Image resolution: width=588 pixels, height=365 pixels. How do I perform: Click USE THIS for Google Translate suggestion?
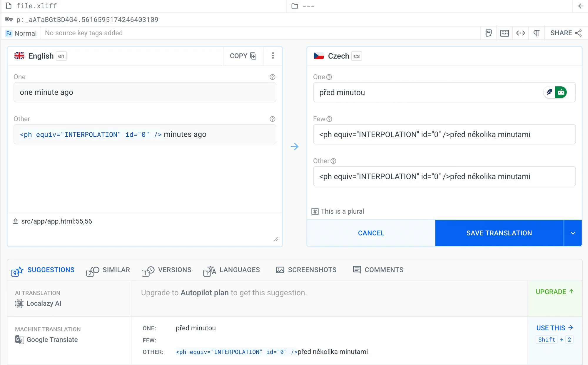pyautogui.click(x=554, y=328)
